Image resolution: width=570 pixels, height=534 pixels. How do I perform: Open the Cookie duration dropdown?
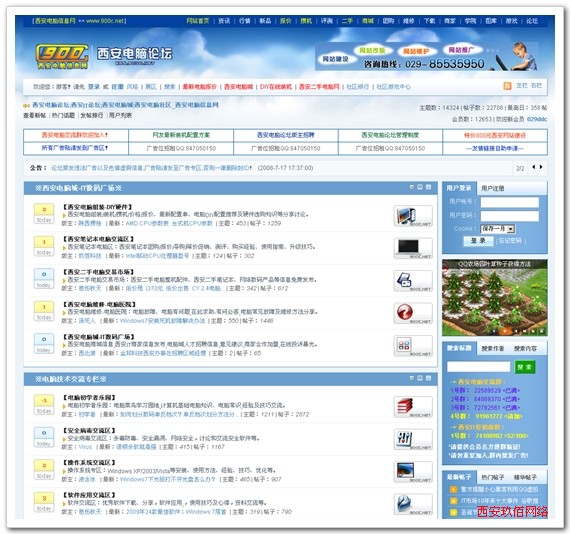tap(511, 229)
